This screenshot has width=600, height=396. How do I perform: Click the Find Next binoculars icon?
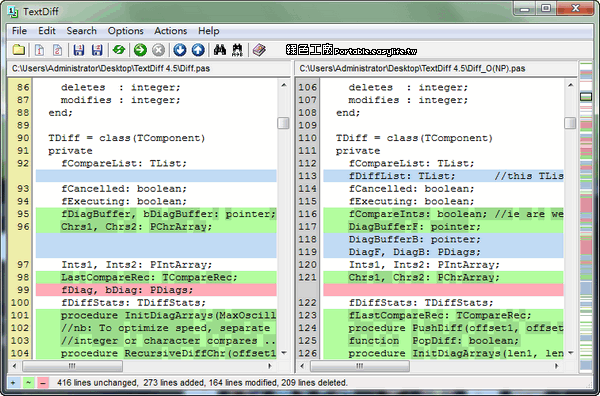point(238,50)
